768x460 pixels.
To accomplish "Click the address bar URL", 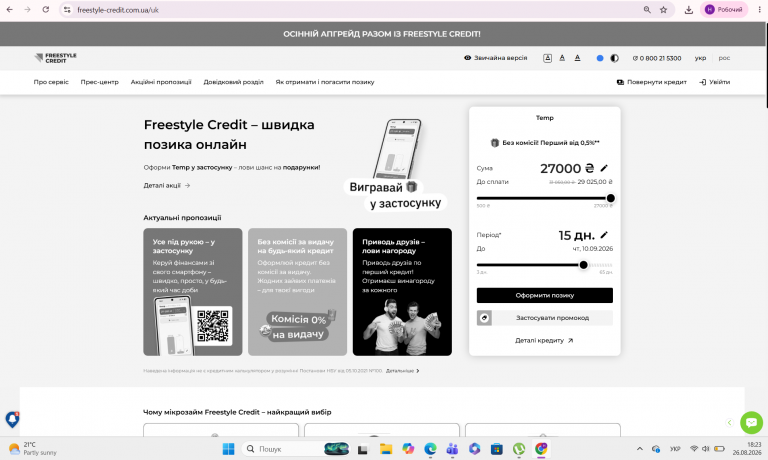I will click(118, 10).
